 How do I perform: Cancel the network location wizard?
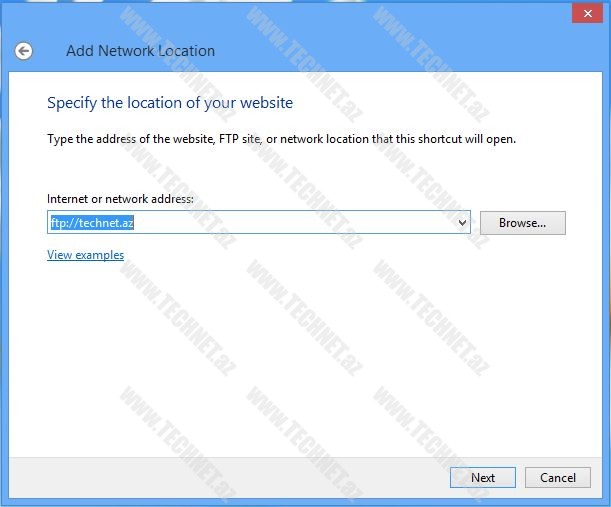click(551, 478)
